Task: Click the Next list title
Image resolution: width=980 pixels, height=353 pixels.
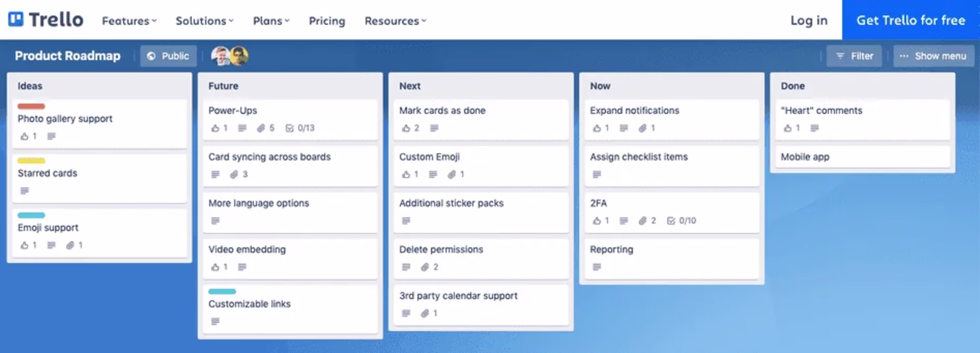Action: click(x=410, y=86)
